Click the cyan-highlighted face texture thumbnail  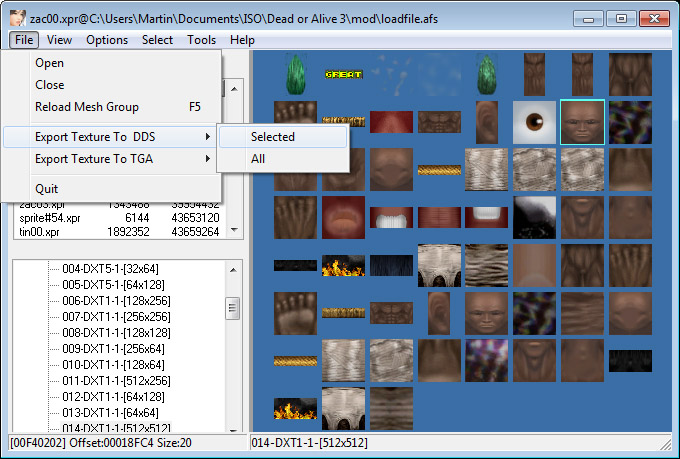click(x=582, y=122)
